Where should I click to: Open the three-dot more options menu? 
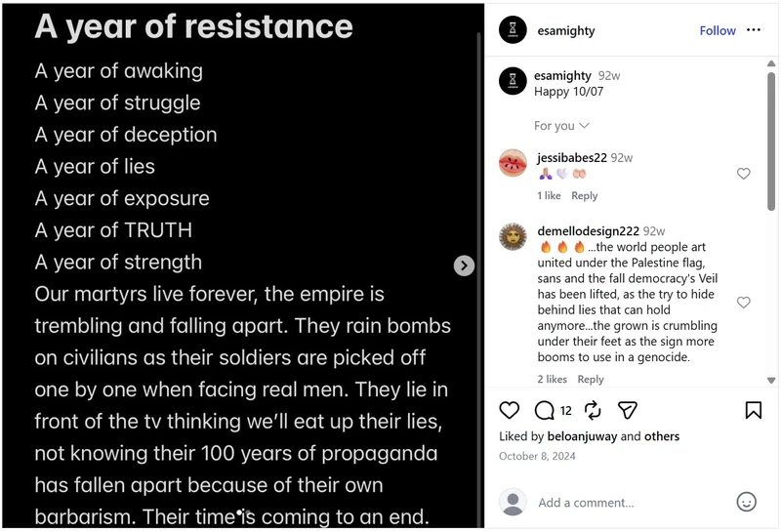coord(754,30)
